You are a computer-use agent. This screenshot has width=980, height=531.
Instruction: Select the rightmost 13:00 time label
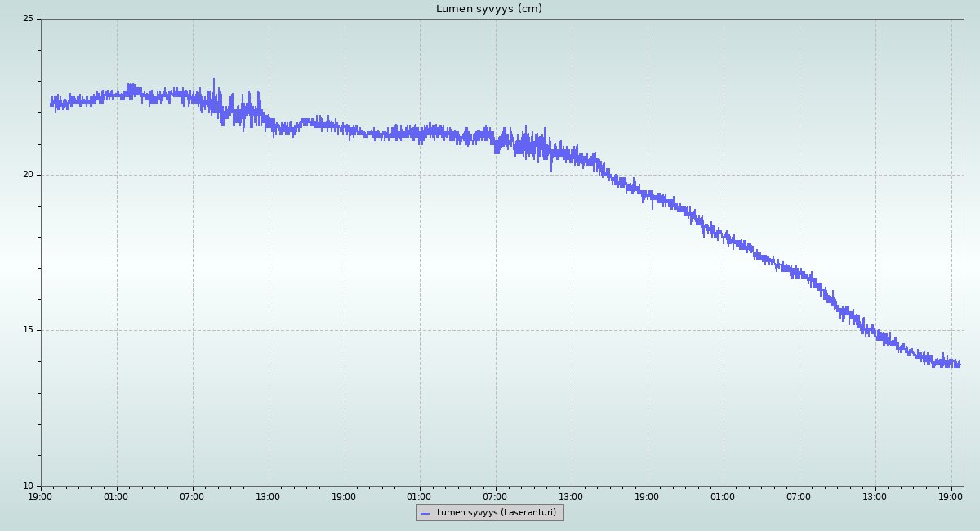(875, 497)
